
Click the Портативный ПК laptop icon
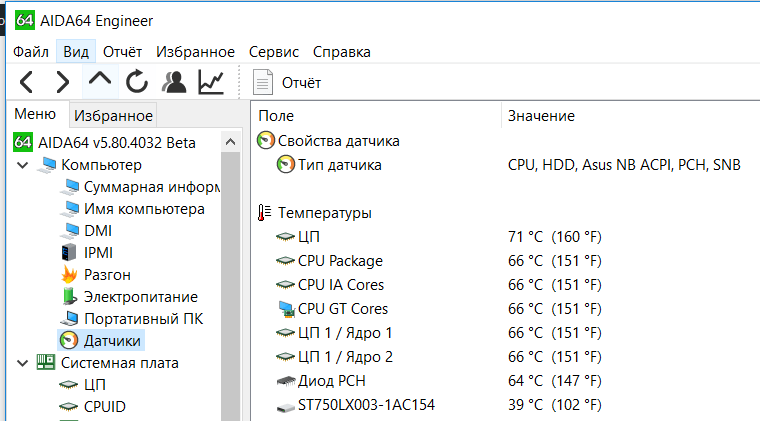point(69,318)
